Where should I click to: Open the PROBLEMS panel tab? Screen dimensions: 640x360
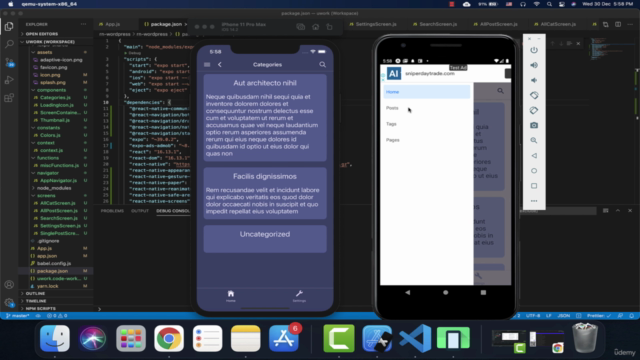112,211
